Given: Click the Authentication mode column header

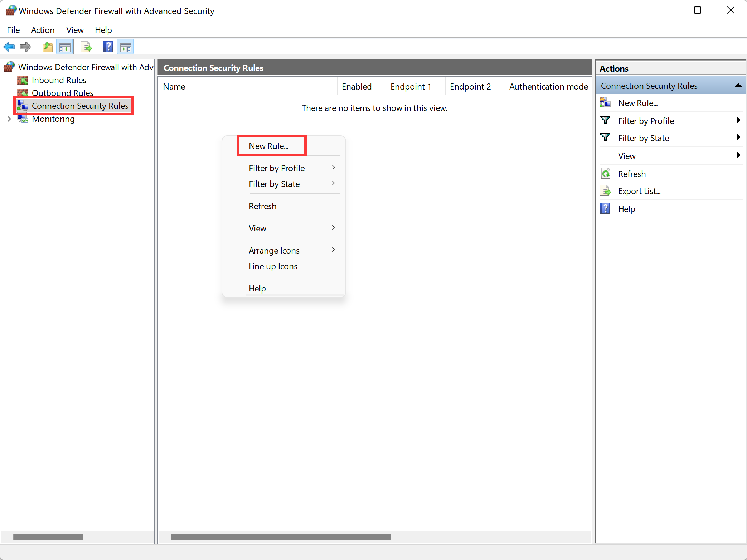Looking at the screenshot, I should (548, 87).
